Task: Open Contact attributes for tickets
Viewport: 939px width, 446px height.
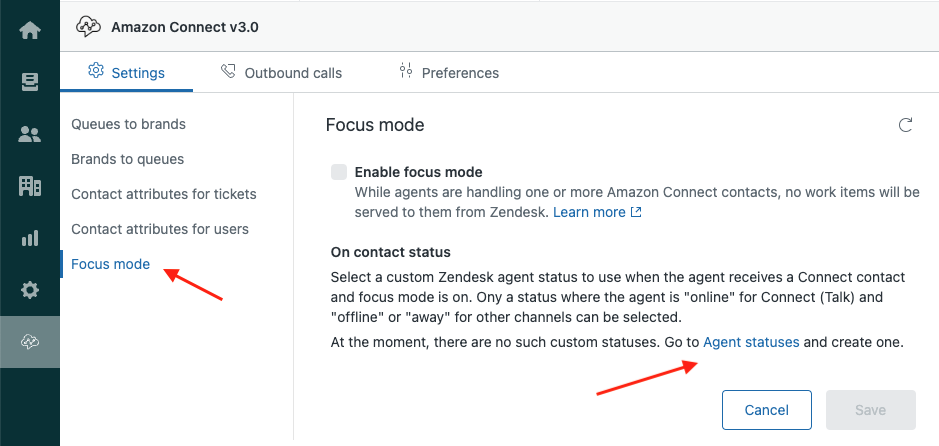Action: coord(163,194)
